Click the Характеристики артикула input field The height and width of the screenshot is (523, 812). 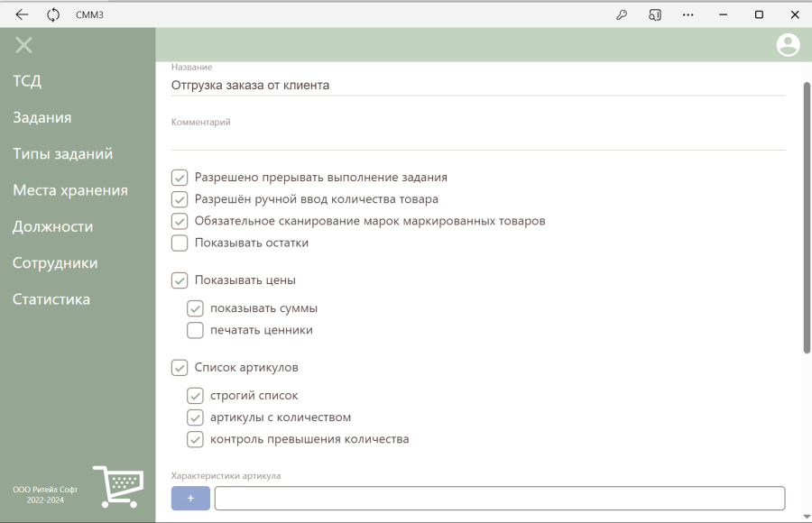(500, 498)
